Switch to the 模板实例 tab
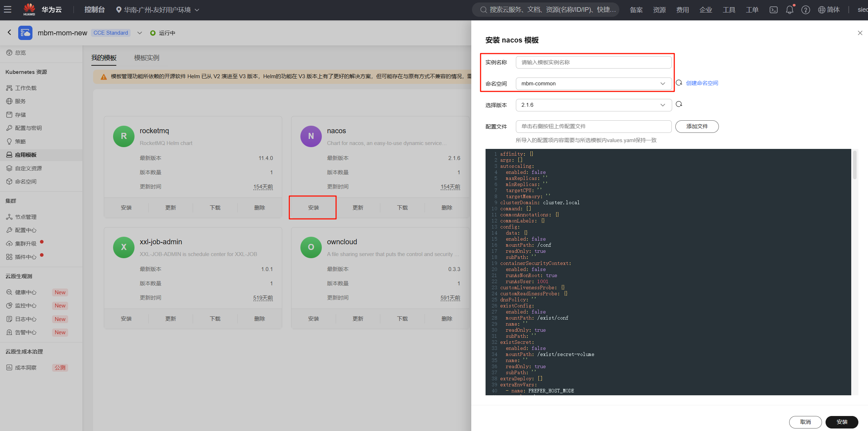 point(147,58)
